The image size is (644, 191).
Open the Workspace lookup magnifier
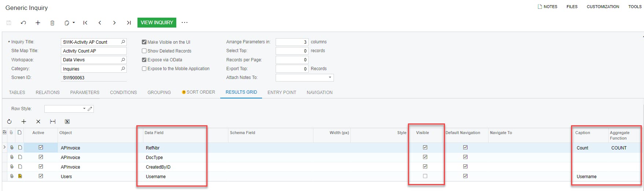click(123, 60)
